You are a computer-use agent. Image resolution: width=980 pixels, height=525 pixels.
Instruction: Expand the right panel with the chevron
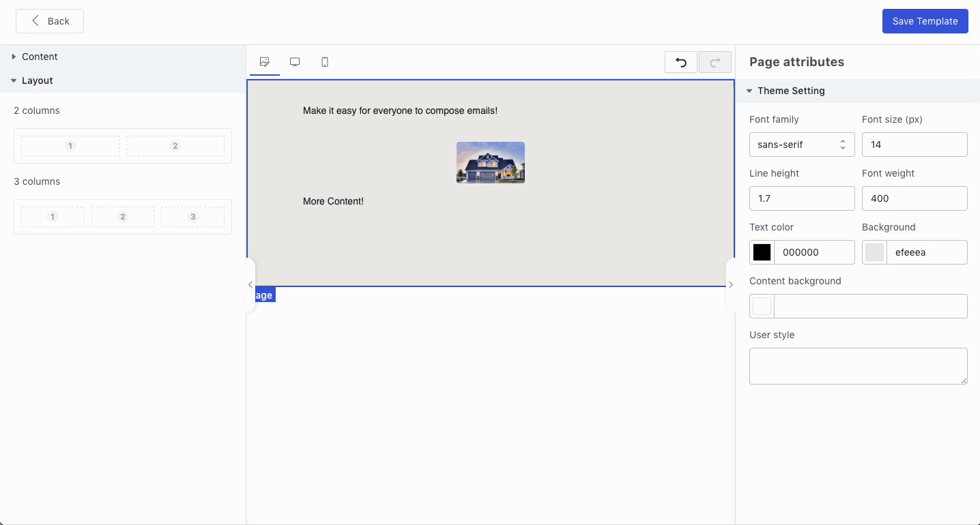click(731, 284)
